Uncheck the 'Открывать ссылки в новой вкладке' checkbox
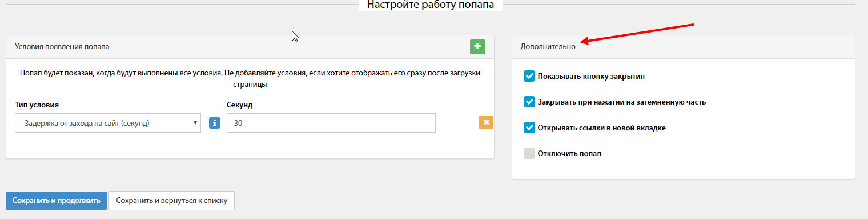 (x=529, y=128)
